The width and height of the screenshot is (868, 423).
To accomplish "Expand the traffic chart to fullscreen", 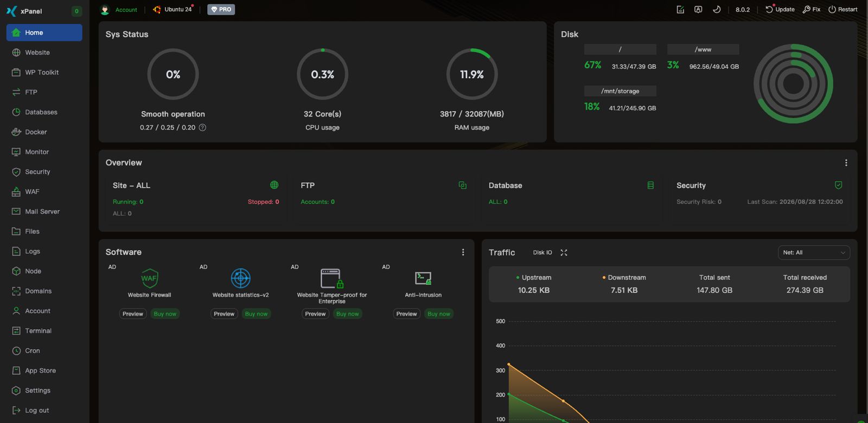I will click(564, 253).
